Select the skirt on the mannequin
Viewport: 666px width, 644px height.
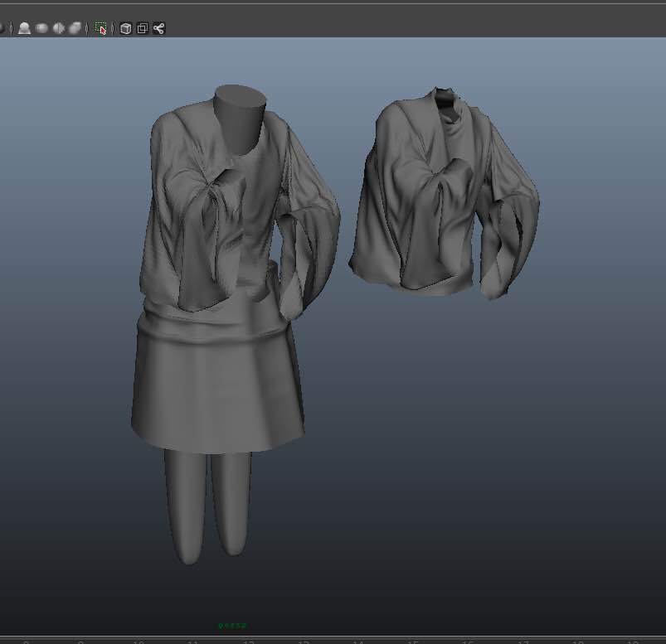pos(216,382)
